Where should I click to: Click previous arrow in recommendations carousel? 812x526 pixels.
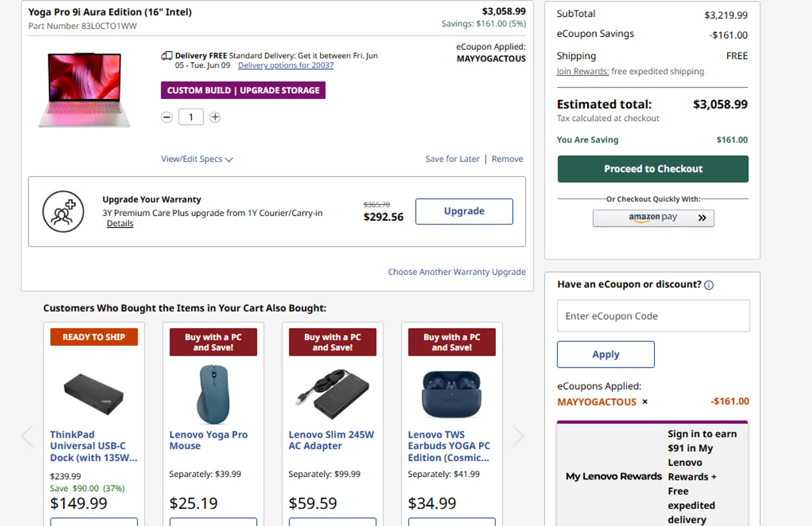click(x=28, y=436)
